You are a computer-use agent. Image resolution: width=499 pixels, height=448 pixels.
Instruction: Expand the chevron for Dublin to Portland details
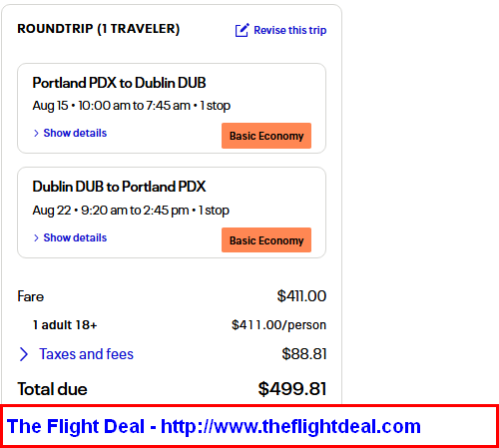tap(36, 237)
